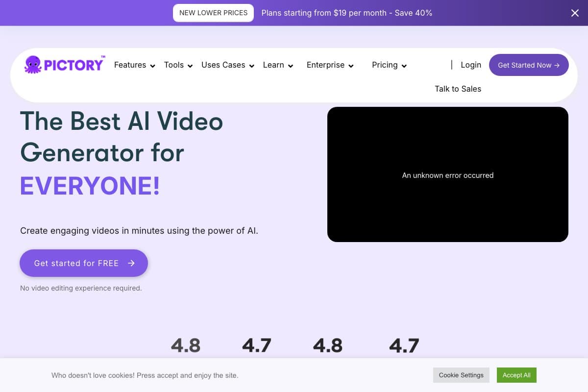Click Talk to Sales

458,89
